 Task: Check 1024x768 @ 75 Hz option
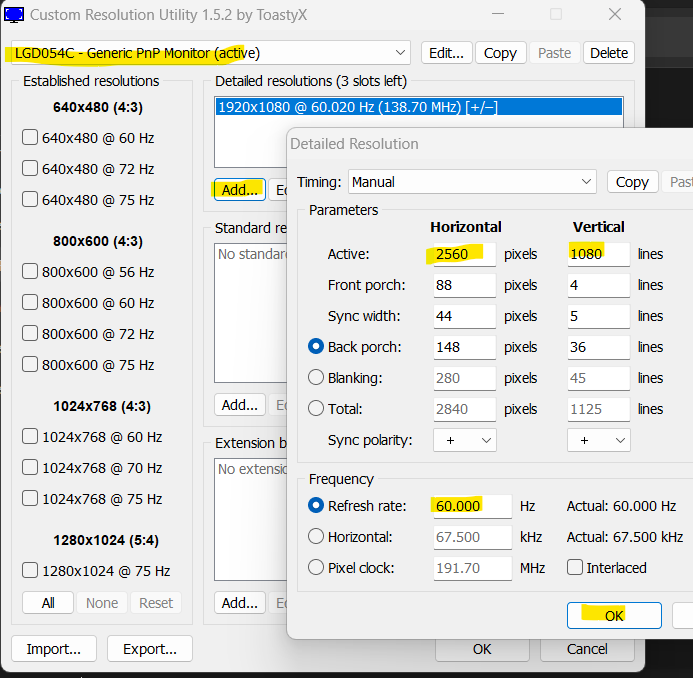tap(30, 499)
